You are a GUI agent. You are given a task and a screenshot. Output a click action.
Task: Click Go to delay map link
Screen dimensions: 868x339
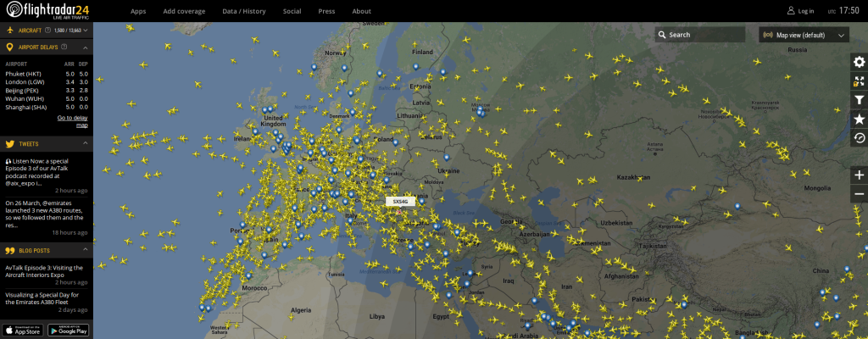click(73, 121)
